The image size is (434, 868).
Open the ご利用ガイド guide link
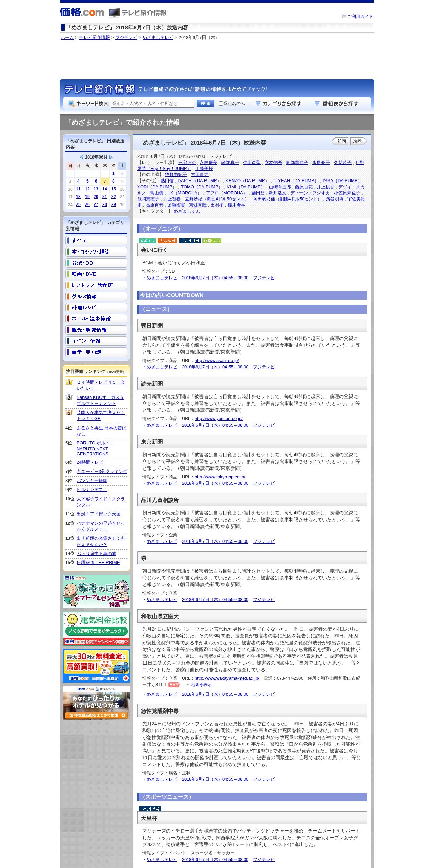360,16
